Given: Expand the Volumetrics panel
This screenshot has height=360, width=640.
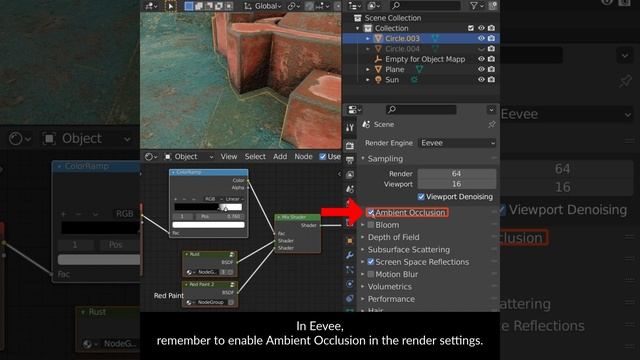Looking at the screenshot, I should point(363,287).
